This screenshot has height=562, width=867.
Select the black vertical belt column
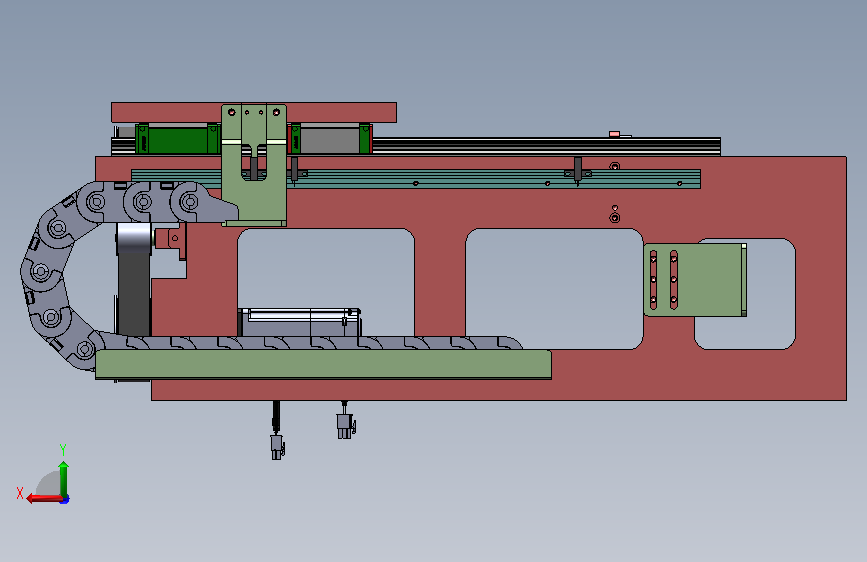pos(134,294)
